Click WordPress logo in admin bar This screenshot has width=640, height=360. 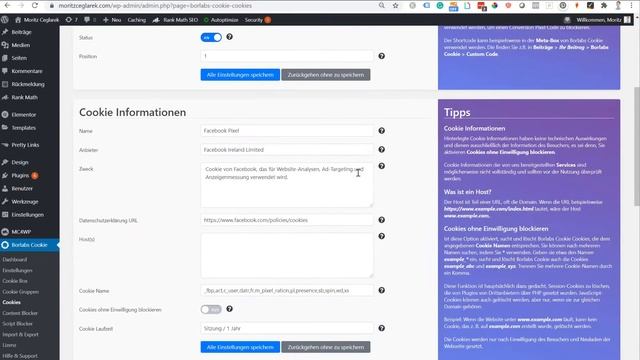coord(5,20)
